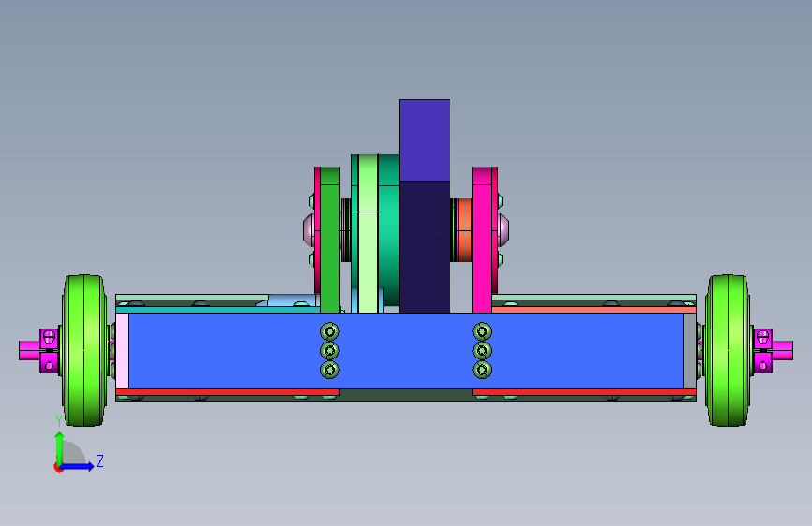Screen dimensions: 812x526
Task: Select the hot pink upright plate on right
Action: (481, 240)
